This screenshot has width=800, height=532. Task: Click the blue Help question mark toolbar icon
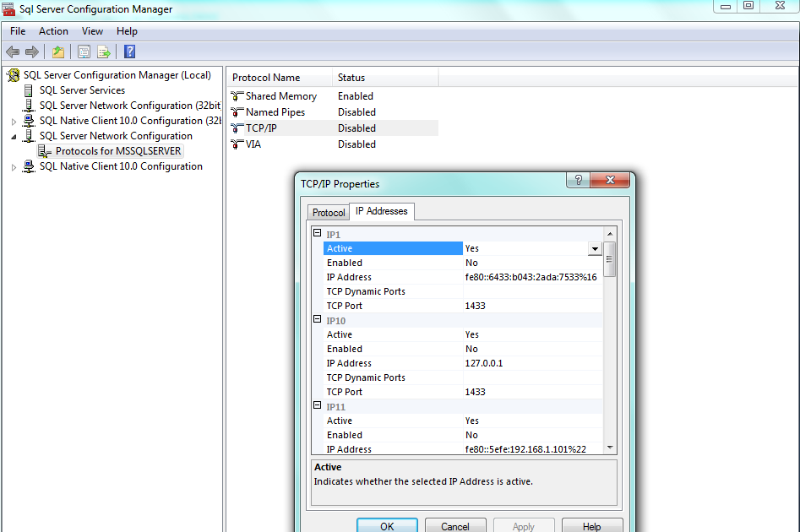(129, 52)
